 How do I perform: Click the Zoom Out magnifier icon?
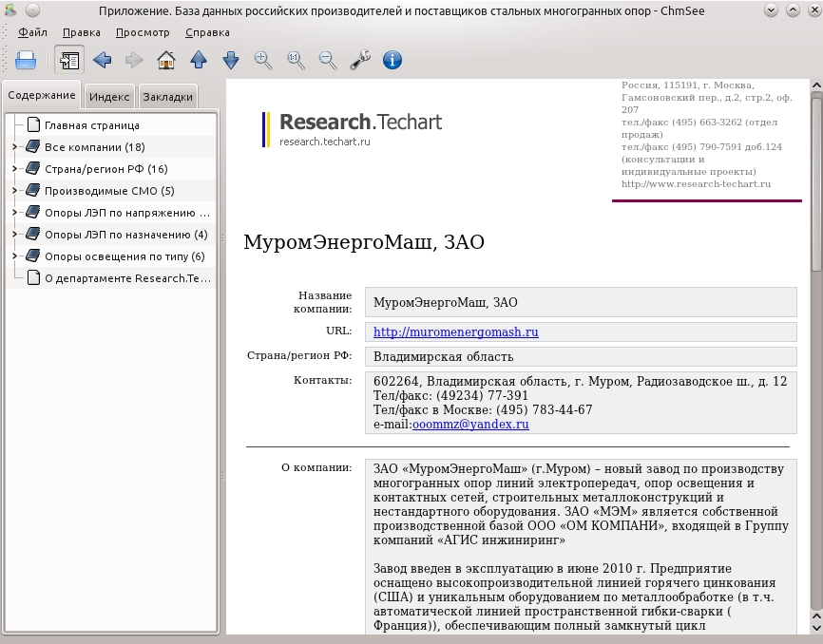click(328, 60)
